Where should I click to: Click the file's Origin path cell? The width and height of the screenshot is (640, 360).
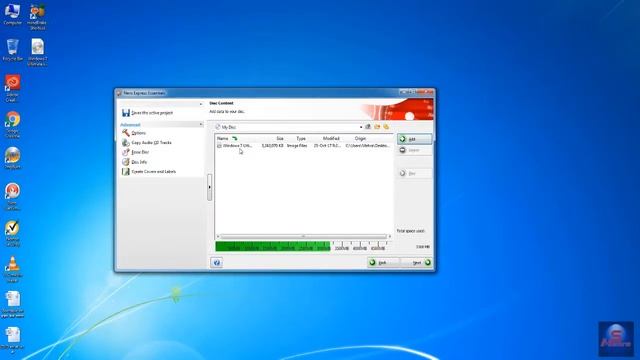tap(367, 146)
